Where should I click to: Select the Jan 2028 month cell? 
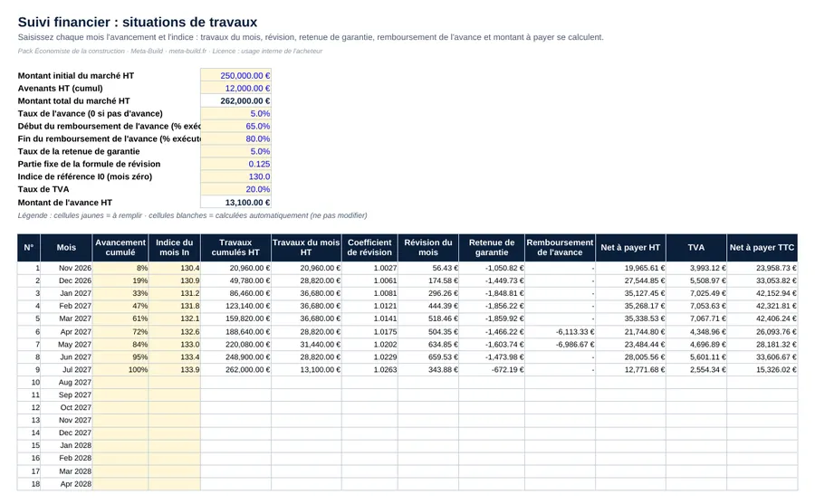(x=66, y=445)
